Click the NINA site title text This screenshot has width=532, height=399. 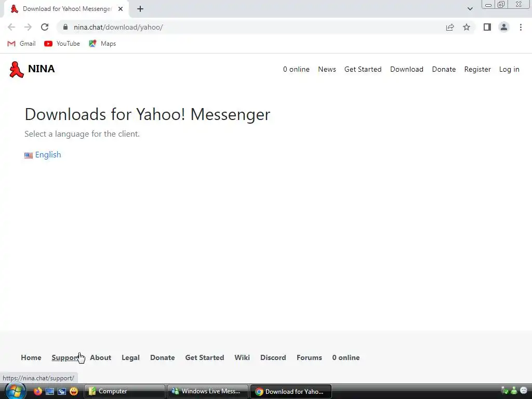click(x=41, y=69)
